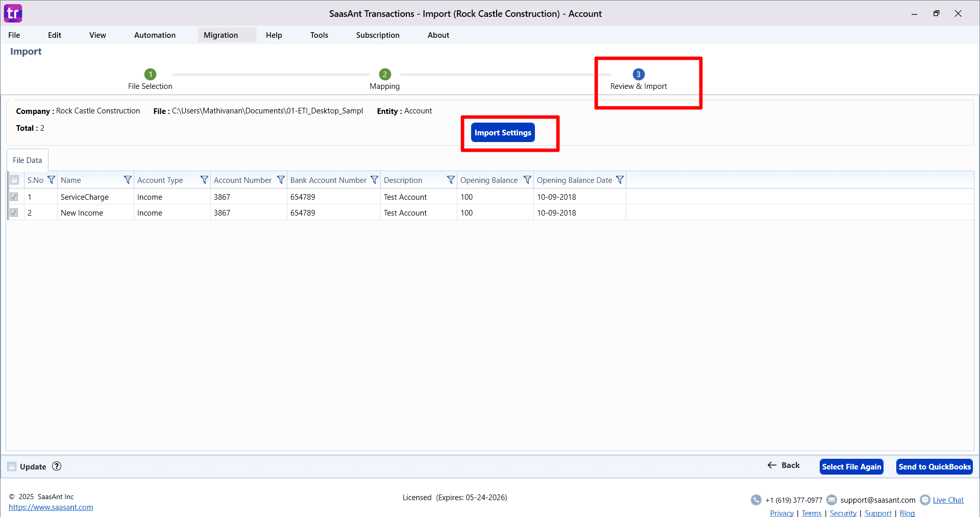Open the Name column filter icon
The height and width of the screenshot is (517, 980).
pyautogui.click(x=128, y=180)
